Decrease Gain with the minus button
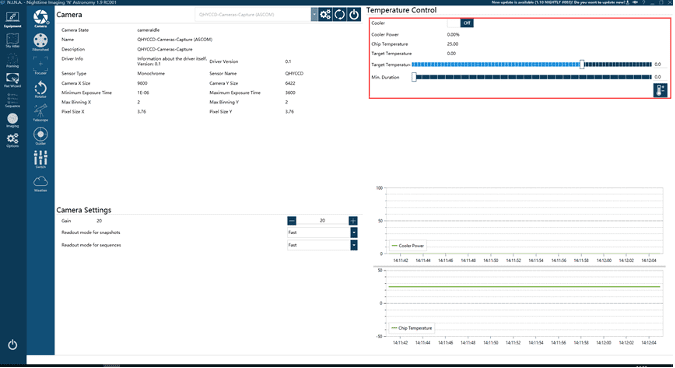 [292, 221]
